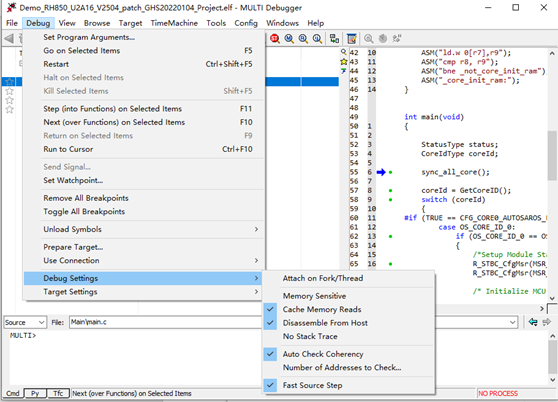
Task: Click source pane scroll-down arrow
Action: [x=552, y=298]
